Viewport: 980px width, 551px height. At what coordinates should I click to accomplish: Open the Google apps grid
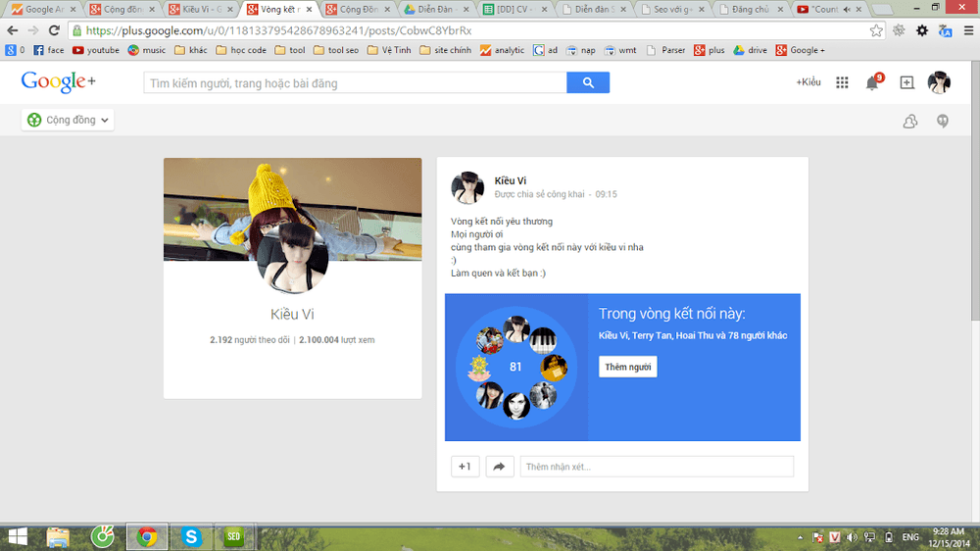pyautogui.click(x=842, y=82)
